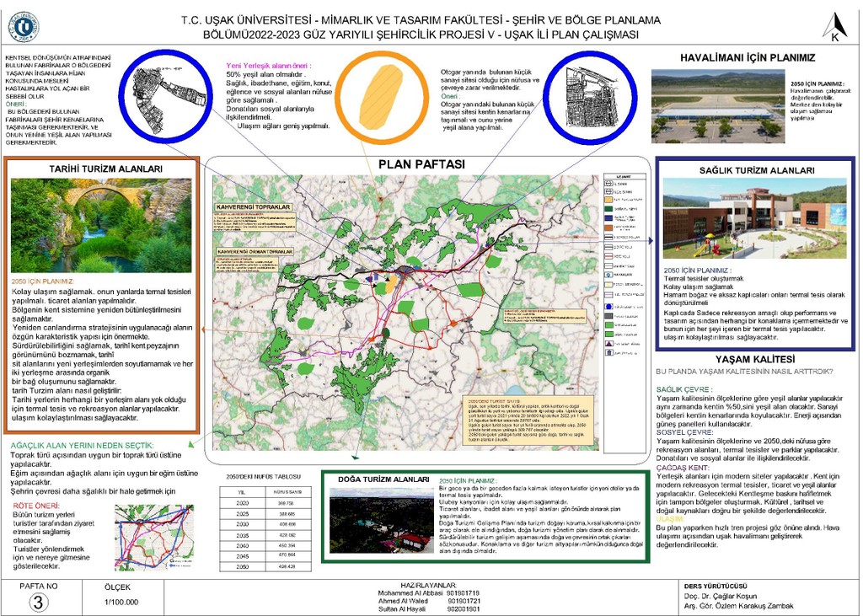863x616 pixels.
Task: Click the airport terminal photo under HAVALİMANI İÇİN PLANIMIZ
Action: [x=718, y=106]
